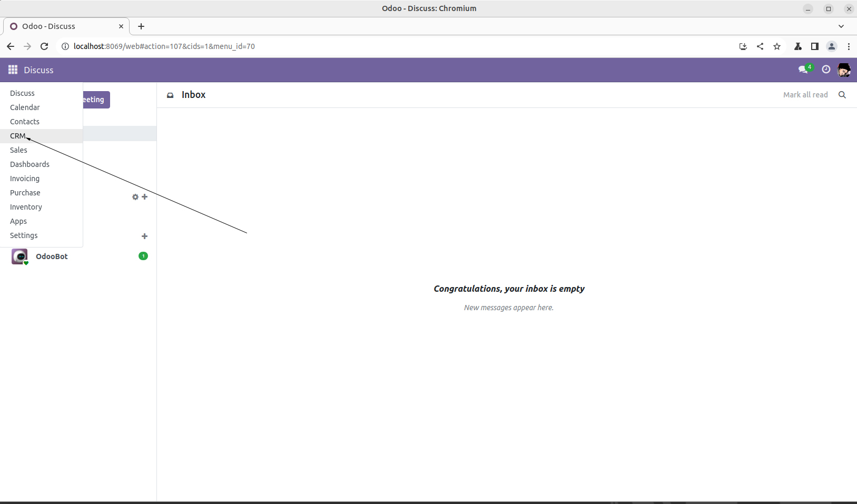Open the conversations messages icon
This screenshot has height=504, width=857.
click(x=803, y=70)
